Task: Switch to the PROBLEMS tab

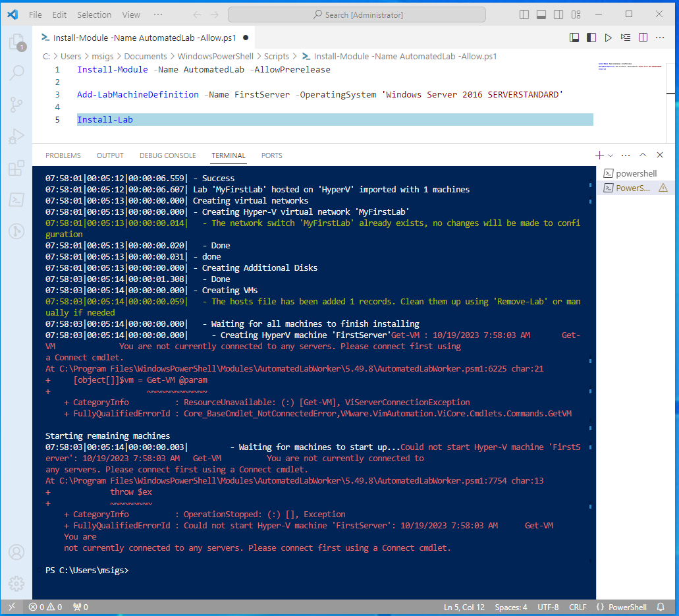Action: point(63,155)
